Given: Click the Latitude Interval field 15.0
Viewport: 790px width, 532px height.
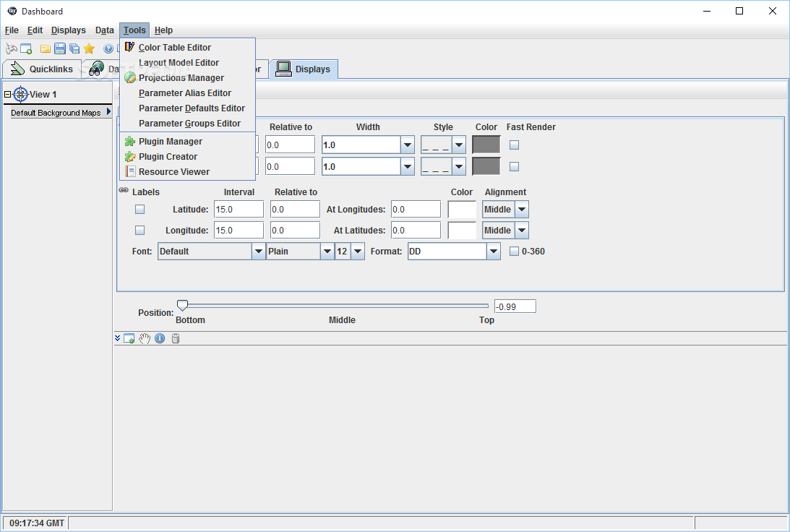Looking at the screenshot, I should [x=239, y=209].
